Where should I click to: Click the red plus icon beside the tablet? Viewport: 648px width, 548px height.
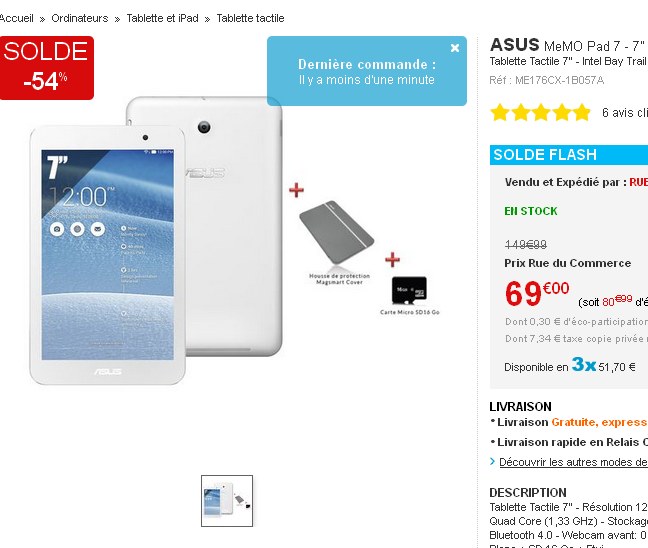296,190
